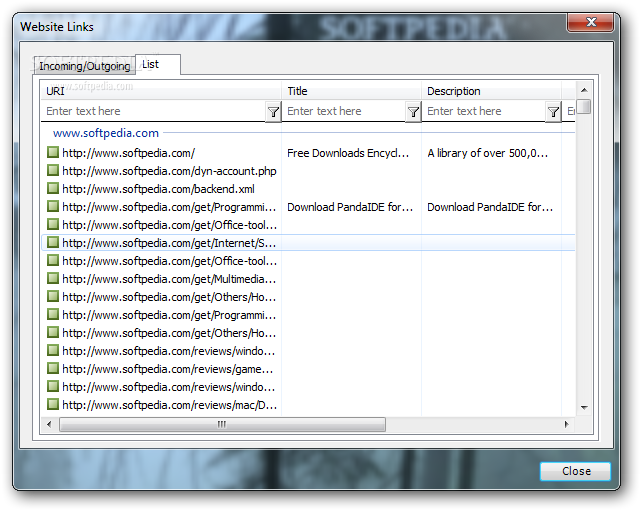Click green icon beside dyn-account.php row

53,170
